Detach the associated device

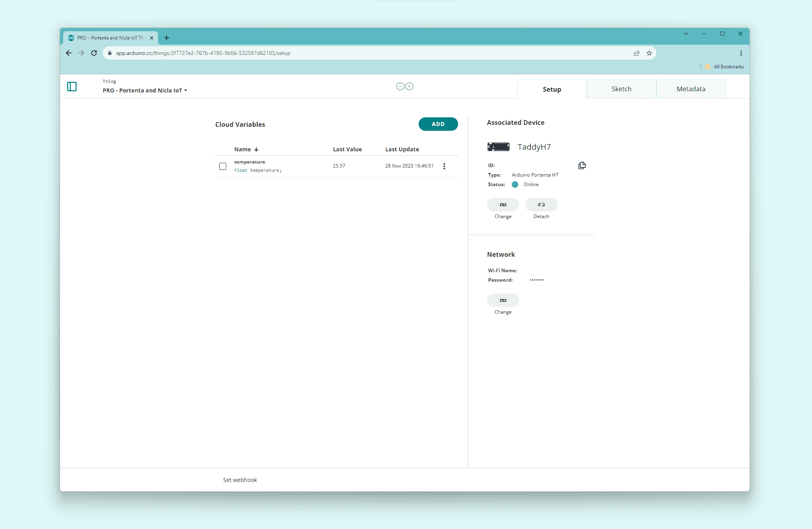click(541, 205)
